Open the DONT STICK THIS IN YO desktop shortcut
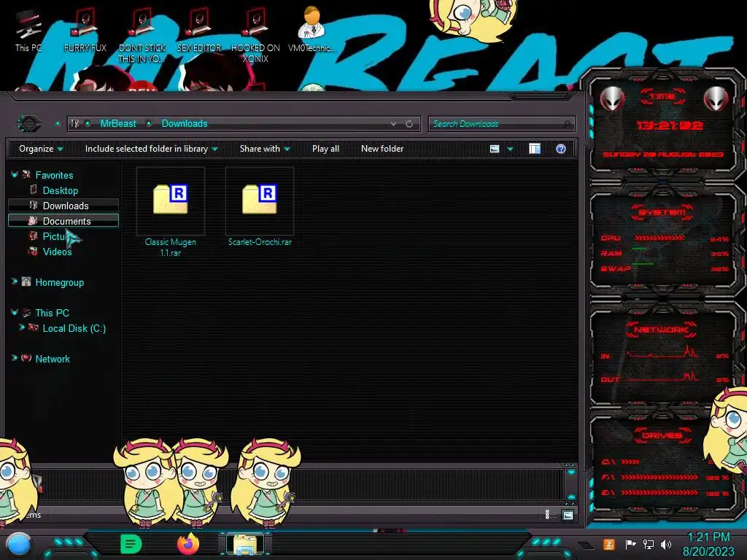 coord(142,36)
